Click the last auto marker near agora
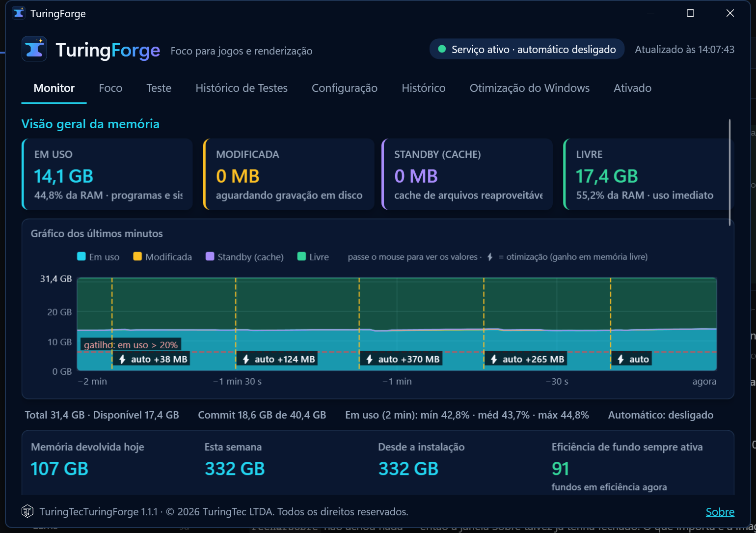Image resolution: width=756 pixels, height=533 pixels. [x=632, y=359]
